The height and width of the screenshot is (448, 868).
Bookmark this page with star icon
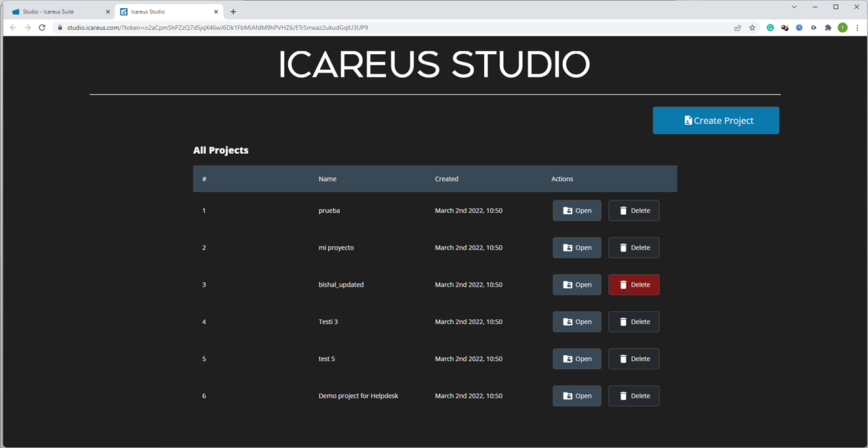tap(752, 28)
